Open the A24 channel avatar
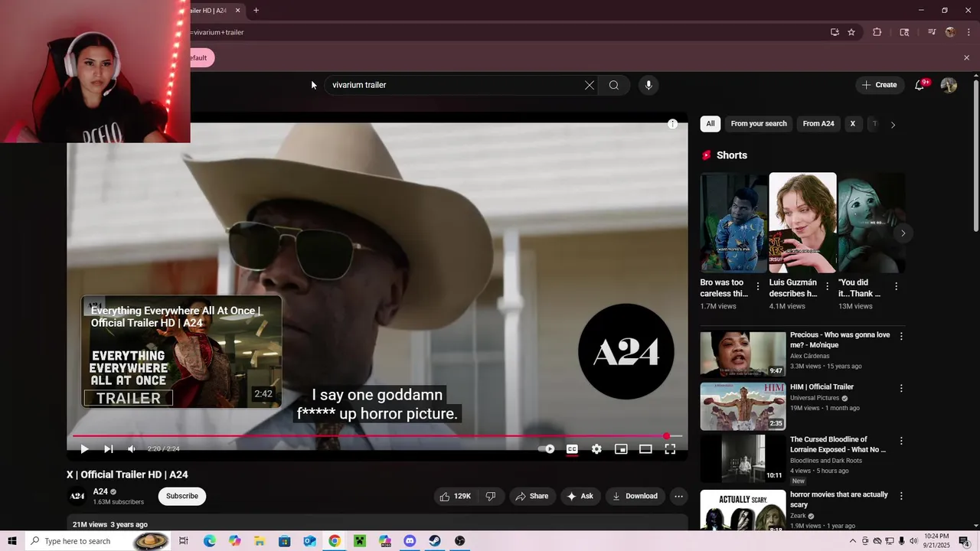This screenshot has width=980, height=551. coord(77,496)
